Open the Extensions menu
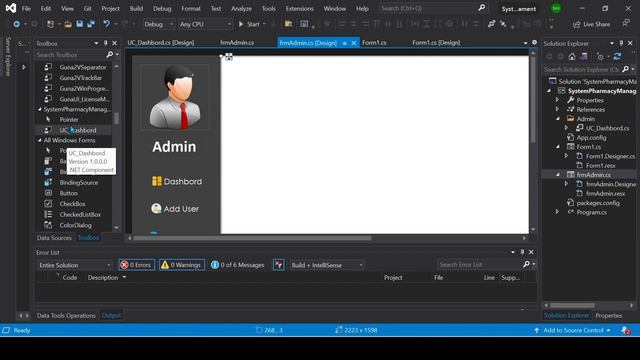Viewport: 640px width, 360px height. click(x=300, y=8)
